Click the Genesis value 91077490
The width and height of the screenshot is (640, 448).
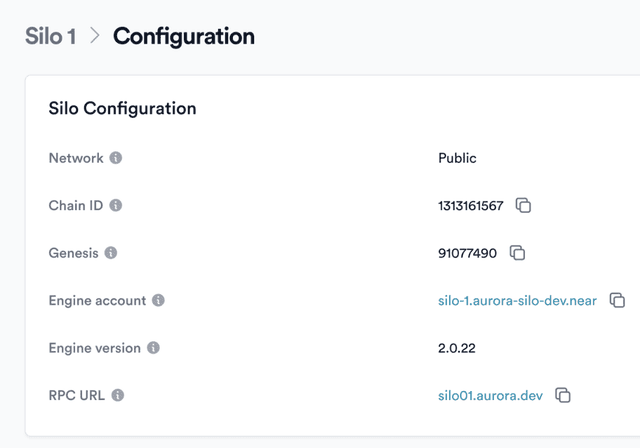pos(467,253)
